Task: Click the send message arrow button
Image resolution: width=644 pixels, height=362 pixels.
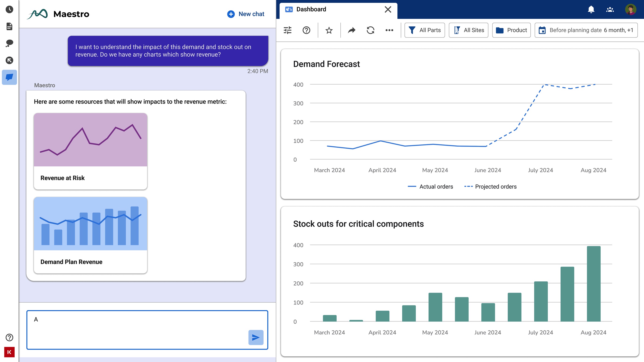Action: (256, 337)
